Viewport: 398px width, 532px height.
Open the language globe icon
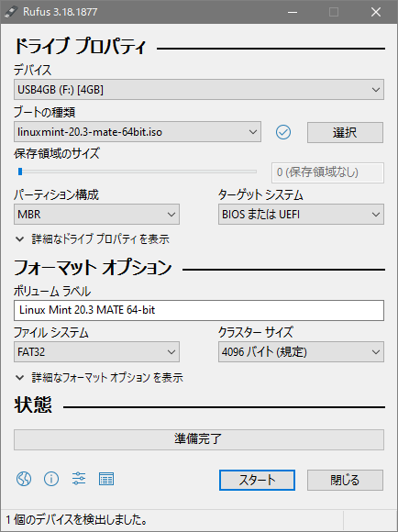[24, 479]
